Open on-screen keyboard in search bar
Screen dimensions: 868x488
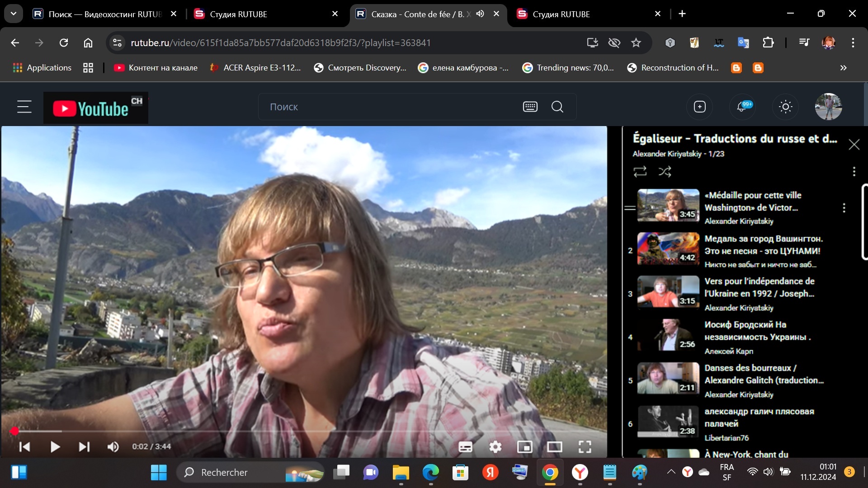coord(530,107)
